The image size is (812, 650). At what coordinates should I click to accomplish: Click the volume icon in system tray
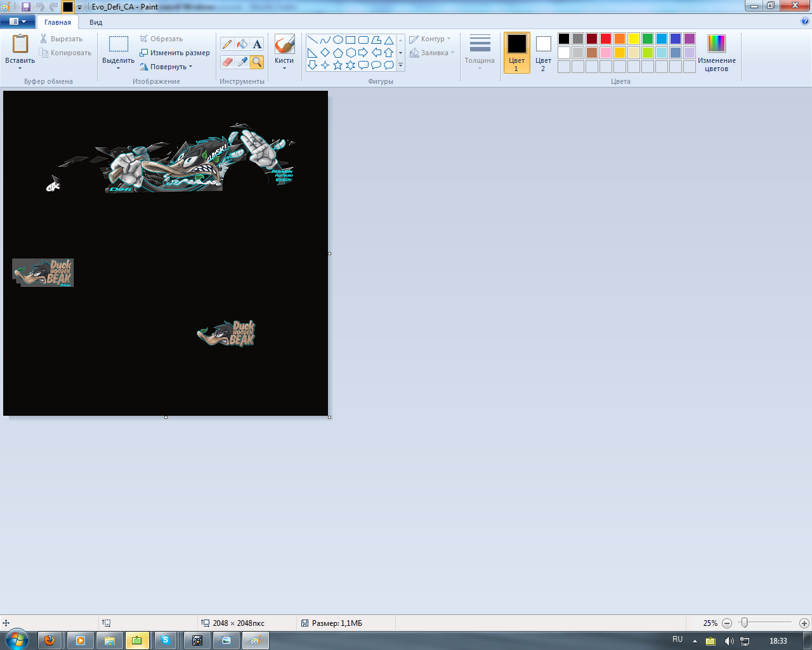pos(729,641)
